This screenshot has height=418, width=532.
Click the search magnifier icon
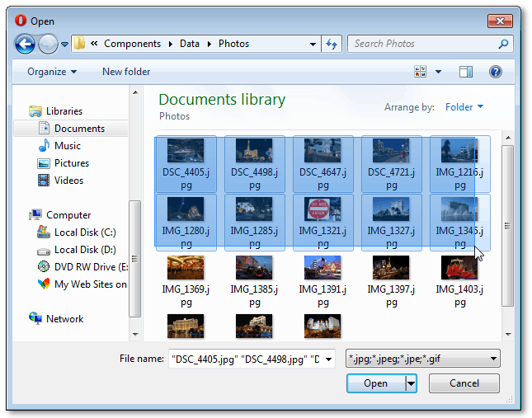503,44
